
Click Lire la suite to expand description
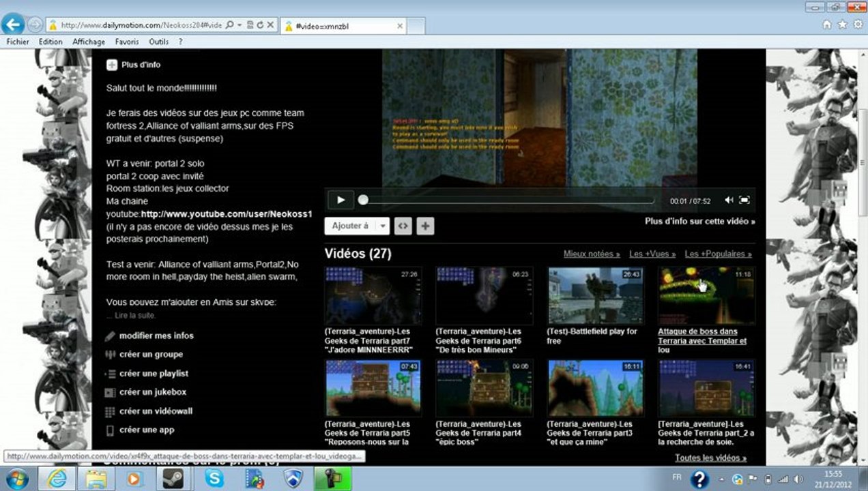click(x=136, y=316)
